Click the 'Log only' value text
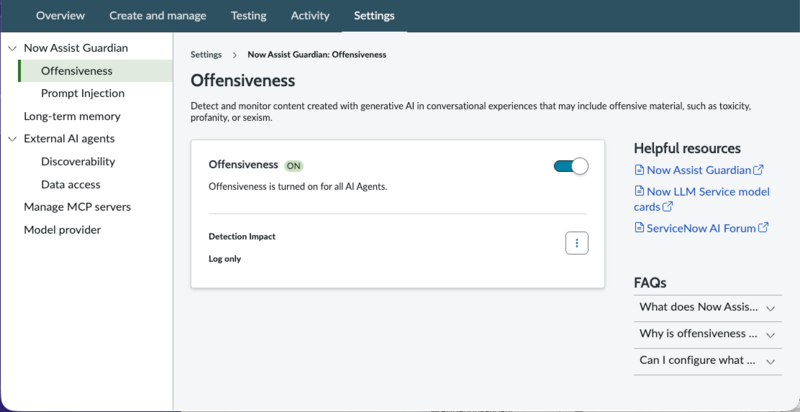This screenshot has height=412, width=800. tap(224, 259)
